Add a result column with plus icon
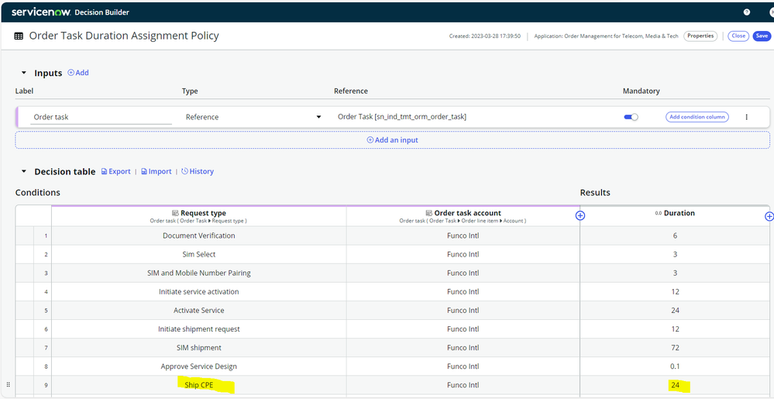 (x=769, y=216)
